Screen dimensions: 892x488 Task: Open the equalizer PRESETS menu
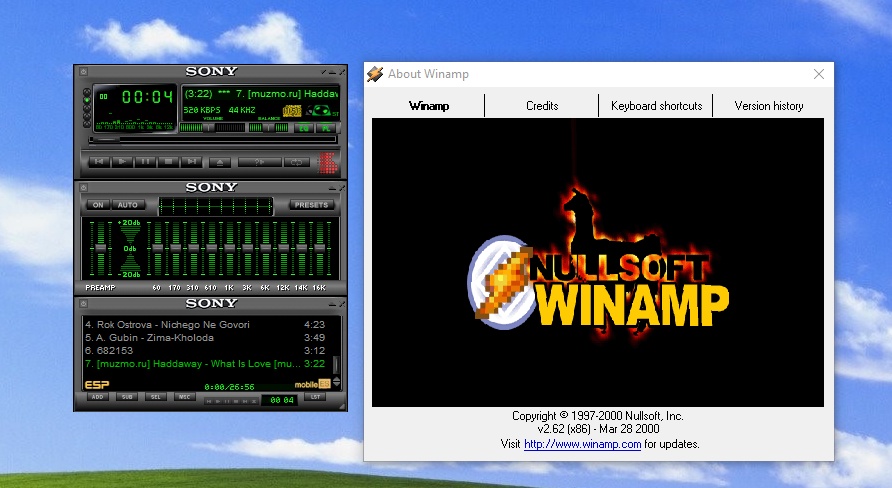311,205
